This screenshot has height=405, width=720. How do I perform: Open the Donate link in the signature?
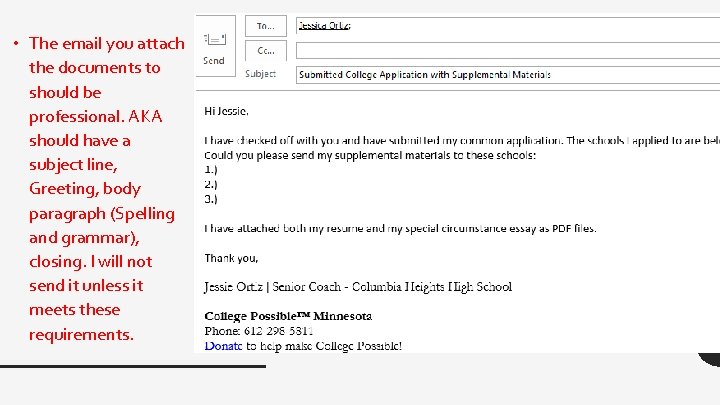point(223,346)
